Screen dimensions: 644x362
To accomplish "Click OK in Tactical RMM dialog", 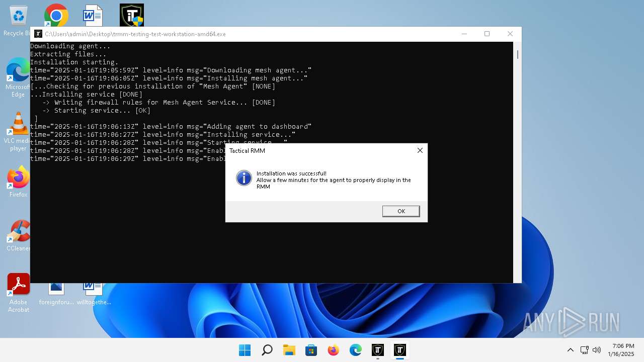I will (401, 211).
